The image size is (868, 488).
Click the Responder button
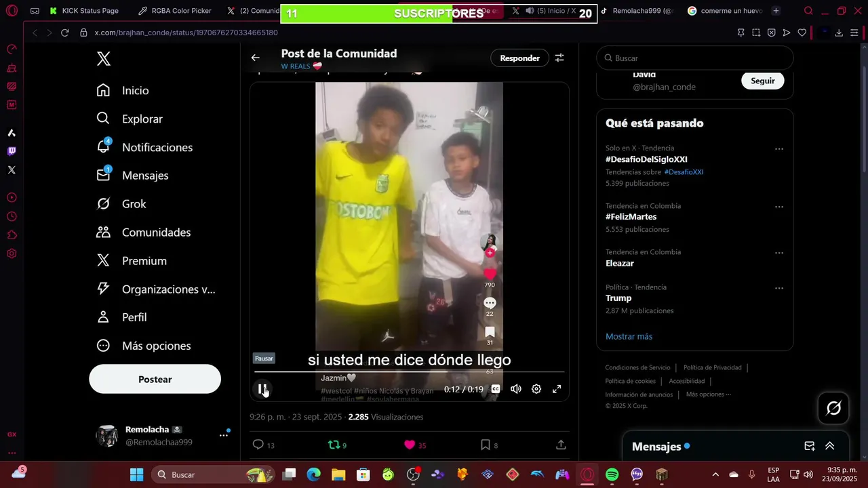tap(520, 58)
